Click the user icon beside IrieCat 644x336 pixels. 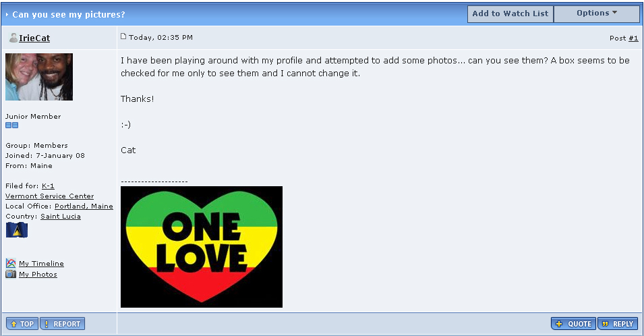pyautogui.click(x=13, y=38)
